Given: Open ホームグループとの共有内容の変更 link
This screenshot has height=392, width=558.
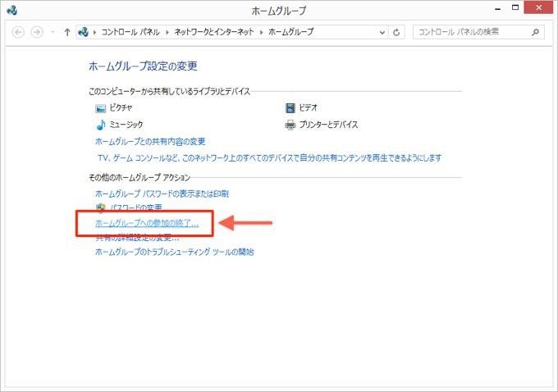Looking at the screenshot, I should 150,141.
